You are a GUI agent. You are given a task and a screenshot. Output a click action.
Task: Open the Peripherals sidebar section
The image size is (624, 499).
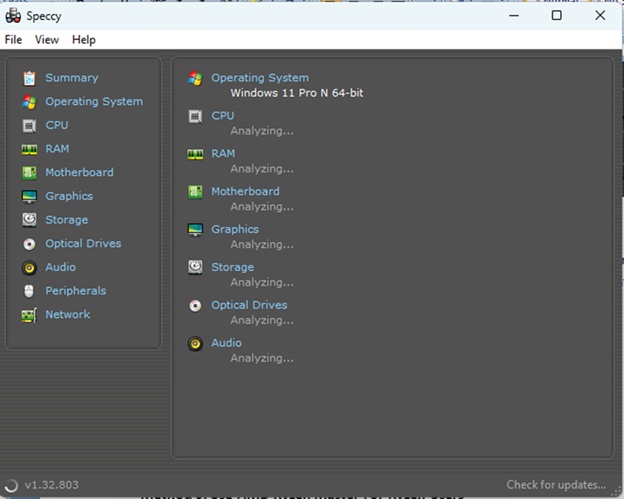tap(76, 291)
